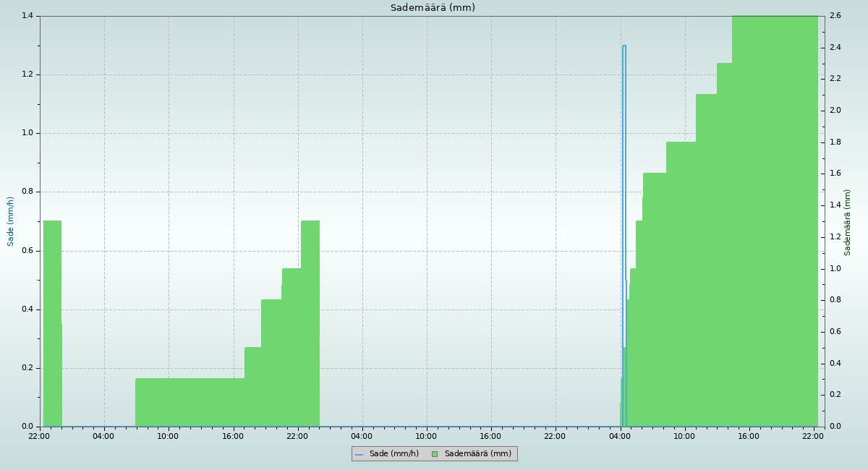Click the 2.0 tick label on right axis
This screenshot has height=470, width=868.
835,111
